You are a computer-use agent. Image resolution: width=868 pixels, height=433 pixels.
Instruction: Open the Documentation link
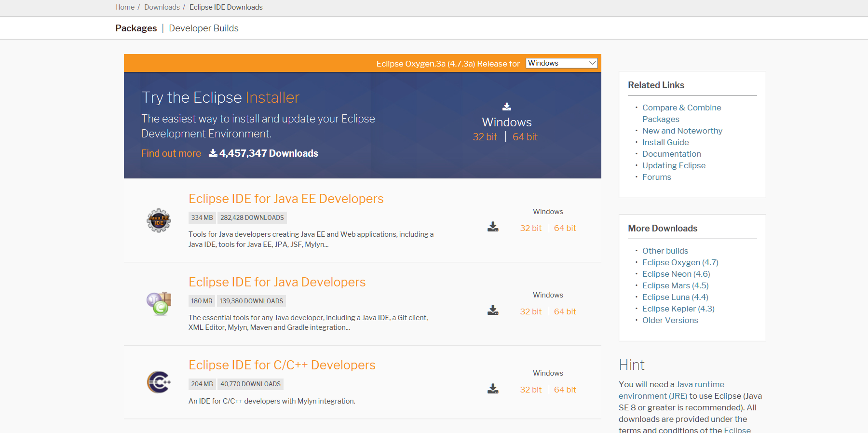click(x=672, y=154)
